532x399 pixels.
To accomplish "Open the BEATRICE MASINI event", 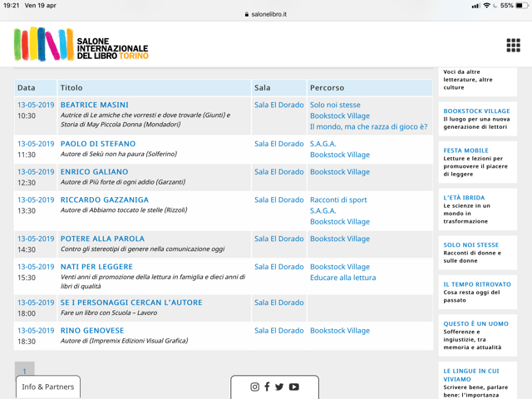I will coord(94,105).
